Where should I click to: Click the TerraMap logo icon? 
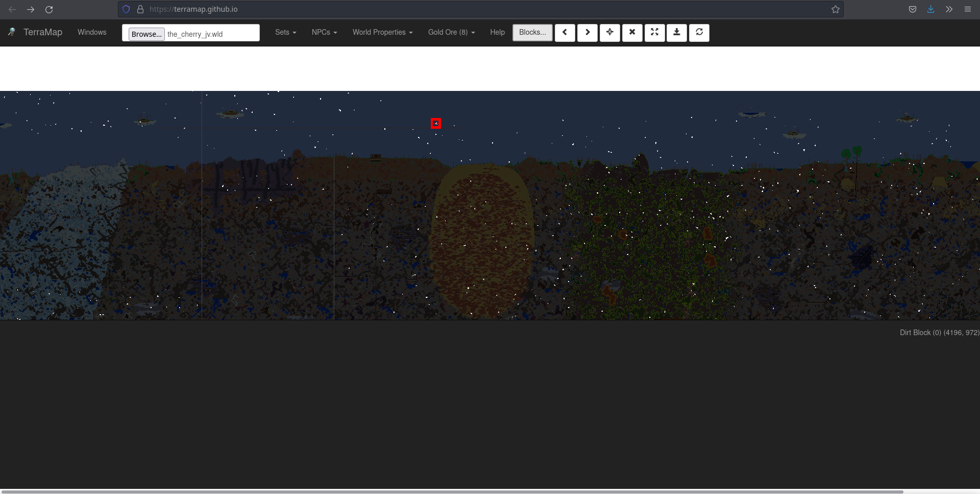tap(11, 32)
